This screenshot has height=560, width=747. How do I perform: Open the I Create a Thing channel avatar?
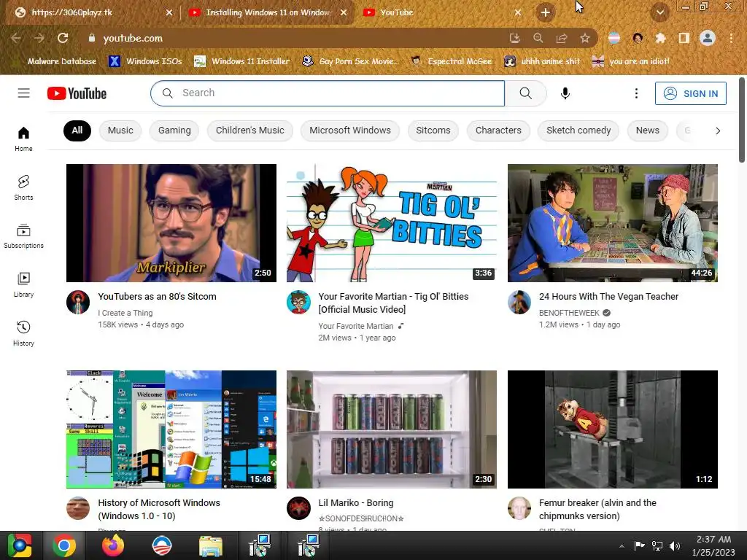tap(78, 303)
